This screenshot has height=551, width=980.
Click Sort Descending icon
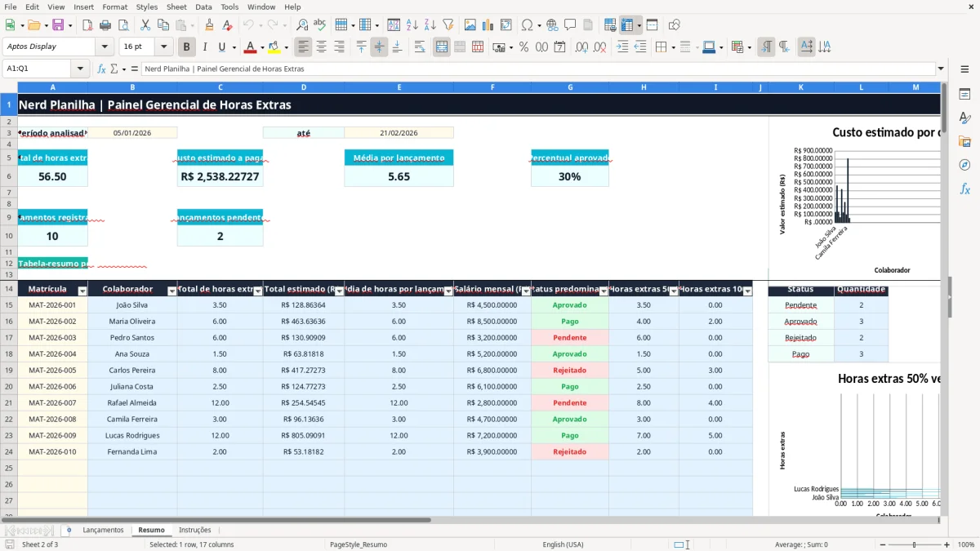(430, 25)
